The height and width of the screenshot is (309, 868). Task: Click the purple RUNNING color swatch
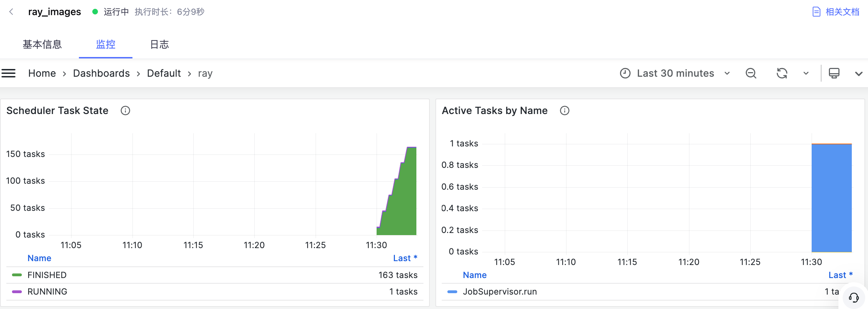coord(17,291)
